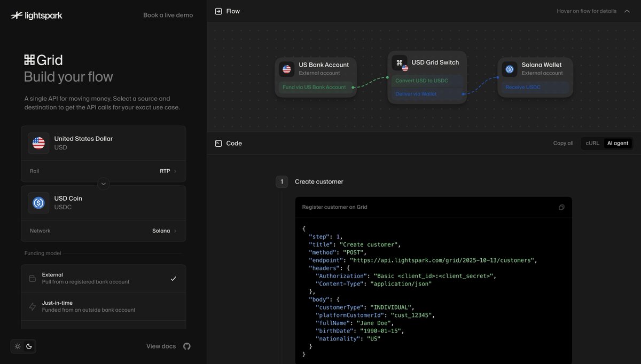Click the Flow panel icon
This screenshot has width=641, height=364.
click(218, 11)
